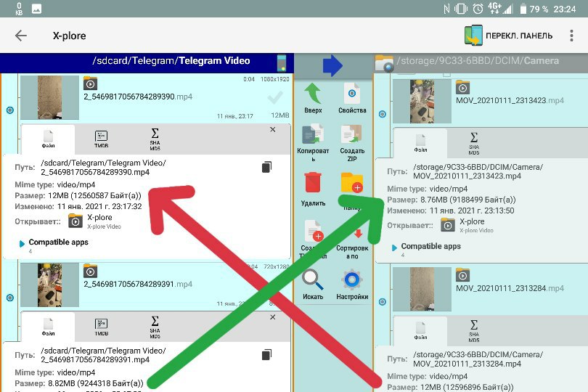The image size is (588, 392).
Task: Select the /sdcard/Telegram/Telegram Video path bar
Action: pyautogui.click(x=147, y=63)
